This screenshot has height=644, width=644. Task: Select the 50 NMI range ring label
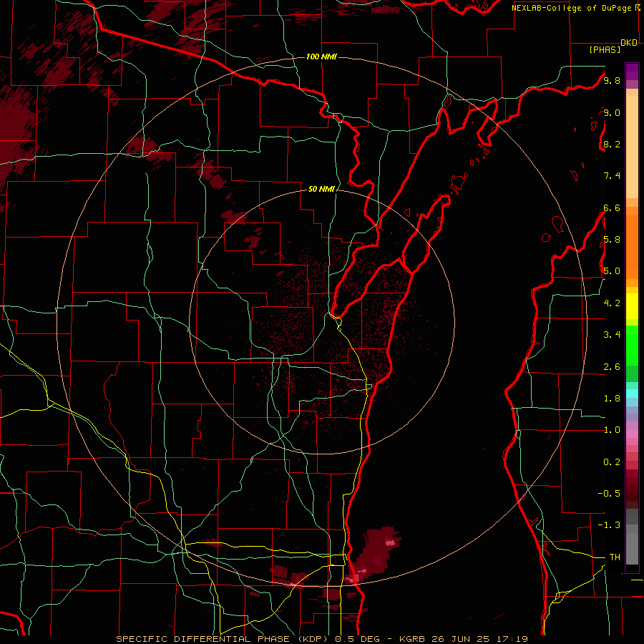321,189
